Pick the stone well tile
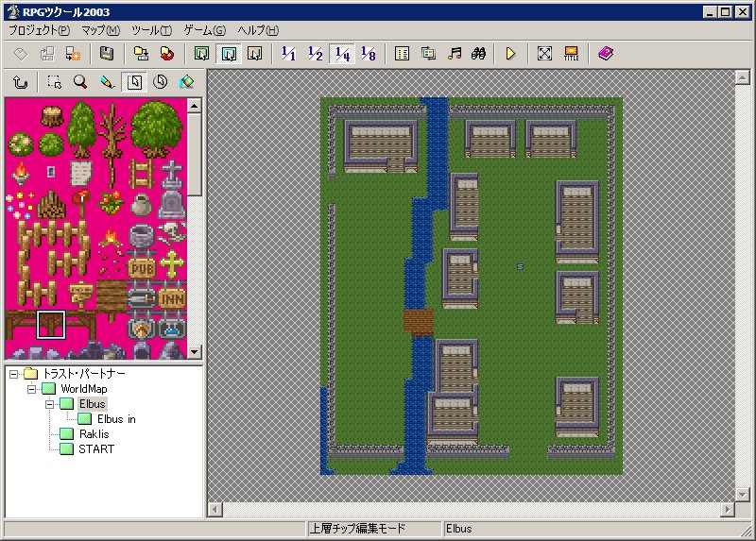Viewport: 756px width, 541px height. coord(141,236)
